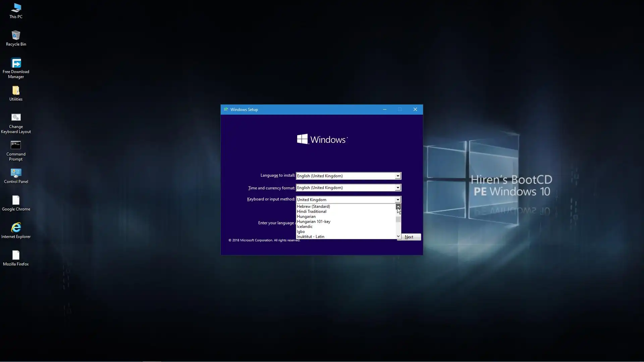644x362 pixels.
Task: Expand Time and currency format dropdown
Action: [x=398, y=188]
